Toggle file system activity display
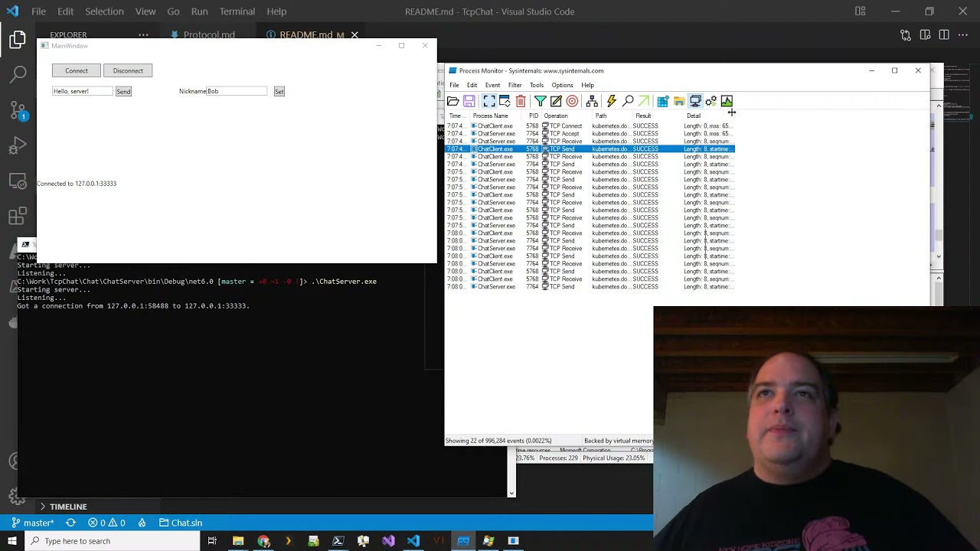980x551 pixels. tap(679, 101)
